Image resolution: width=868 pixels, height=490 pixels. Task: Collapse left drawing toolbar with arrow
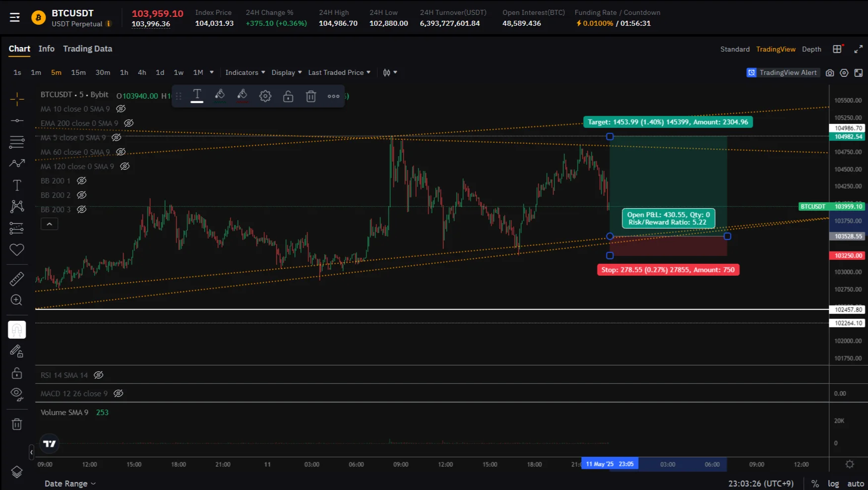click(31, 452)
